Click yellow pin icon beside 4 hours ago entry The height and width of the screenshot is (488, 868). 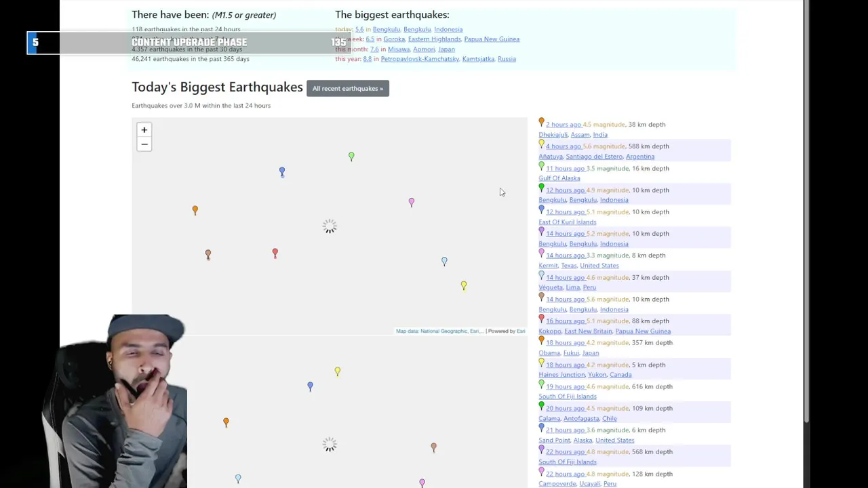541,144
